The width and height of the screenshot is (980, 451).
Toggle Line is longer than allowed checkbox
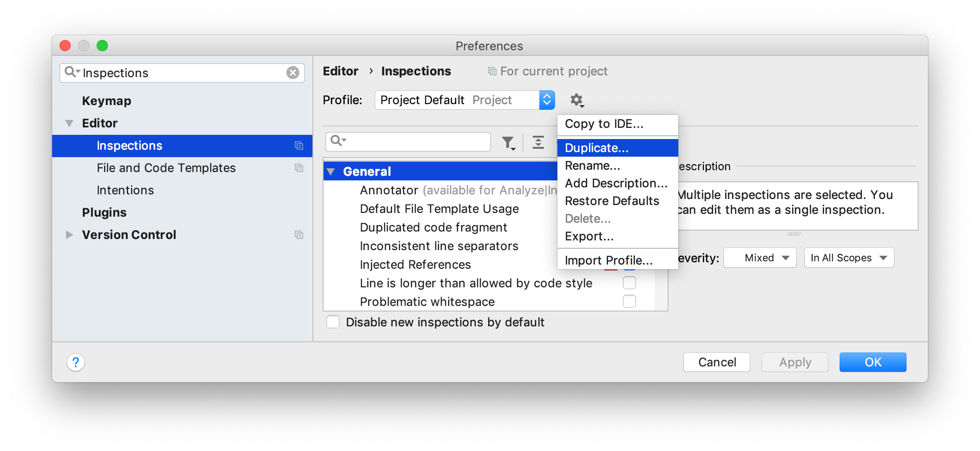click(x=629, y=283)
